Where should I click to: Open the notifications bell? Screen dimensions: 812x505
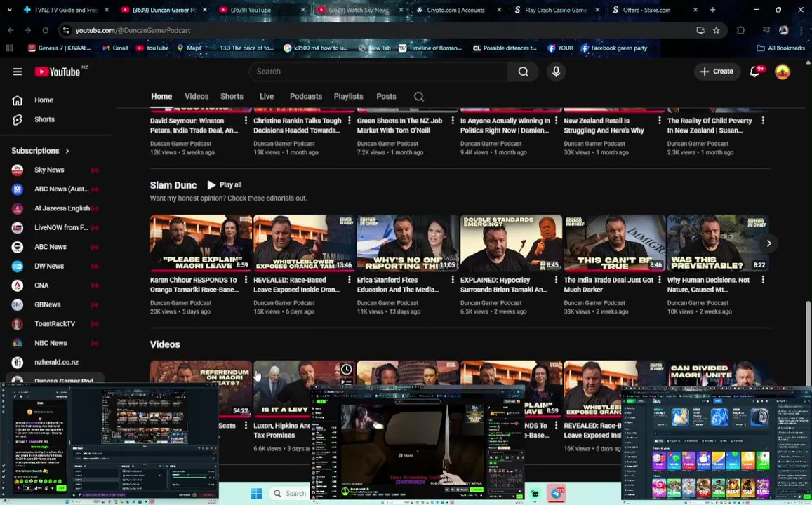pyautogui.click(x=756, y=72)
